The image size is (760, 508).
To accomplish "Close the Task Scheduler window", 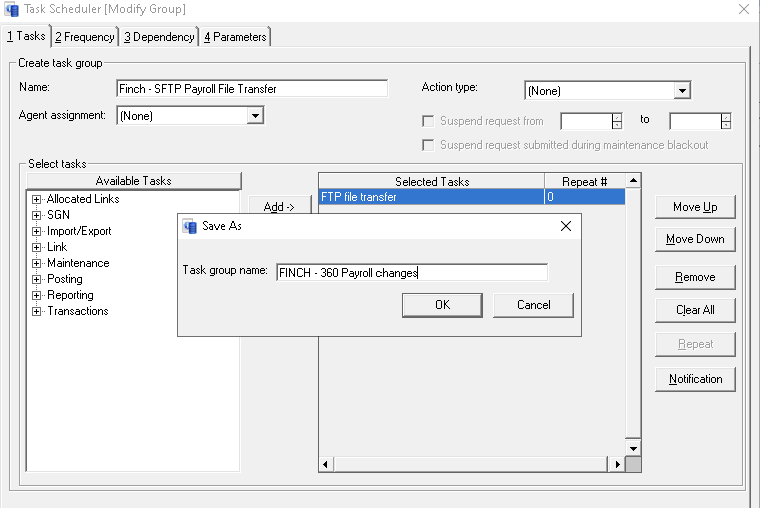I will tap(744, 9).
